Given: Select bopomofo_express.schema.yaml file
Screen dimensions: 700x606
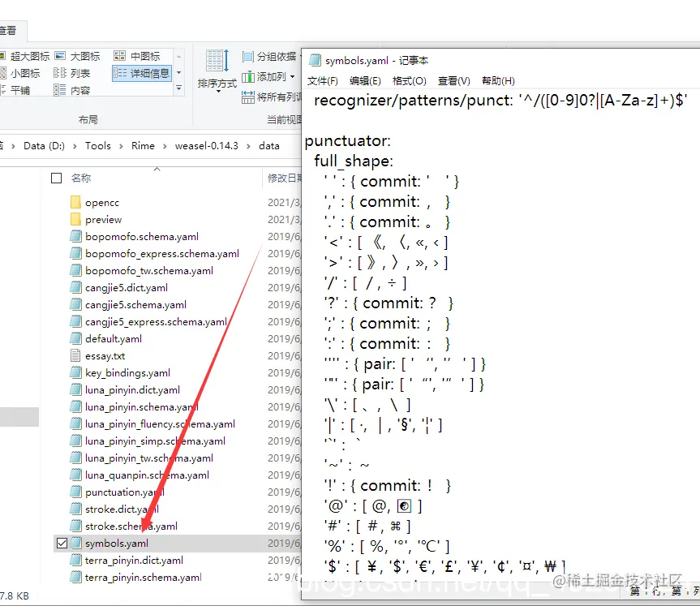Looking at the screenshot, I should pos(162,254).
